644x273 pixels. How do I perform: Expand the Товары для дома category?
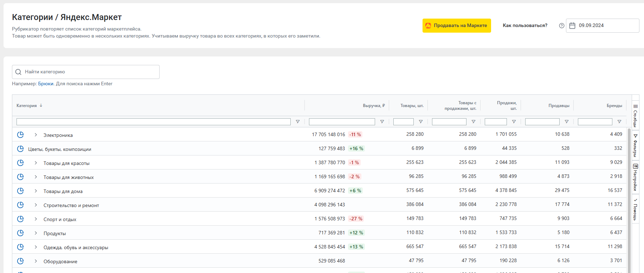click(x=36, y=191)
